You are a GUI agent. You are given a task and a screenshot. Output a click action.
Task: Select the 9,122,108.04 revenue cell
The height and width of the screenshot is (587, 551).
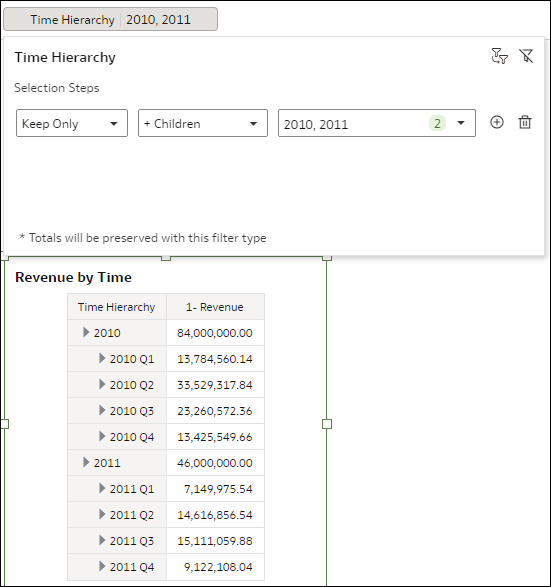[215, 567]
